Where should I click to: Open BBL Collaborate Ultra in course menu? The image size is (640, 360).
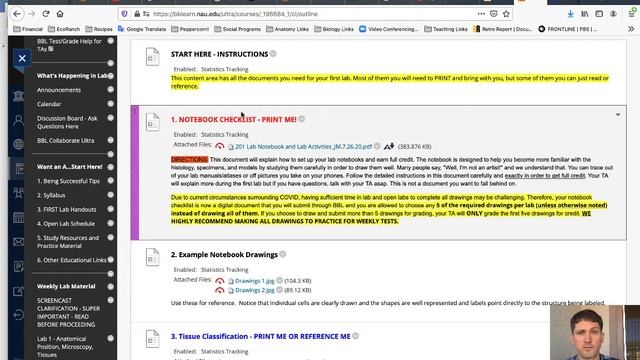click(65, 140)
